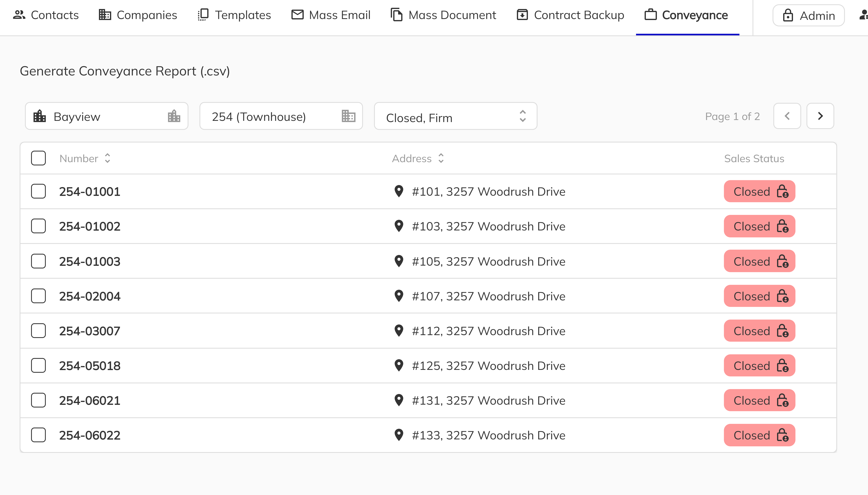Click the lock icon on the Closed badge for 254-01001

click(782, 191)
